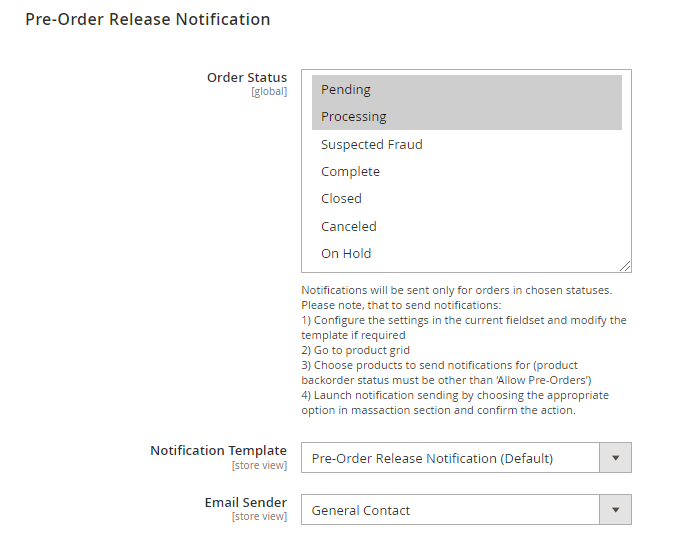685x541 pixels.
Task: Pick the Complete status option
Action: (350, 172)
